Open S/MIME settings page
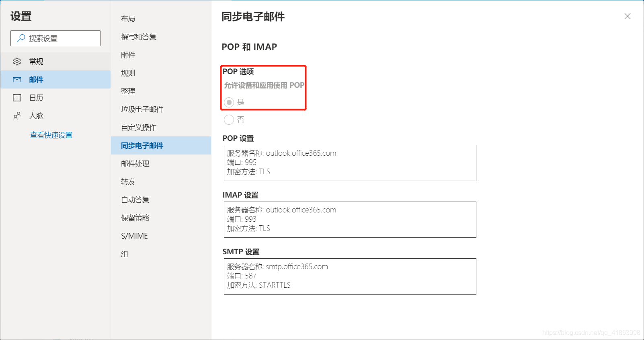The height and width of the screenshot is (340, 644). [x=161, y=236]
